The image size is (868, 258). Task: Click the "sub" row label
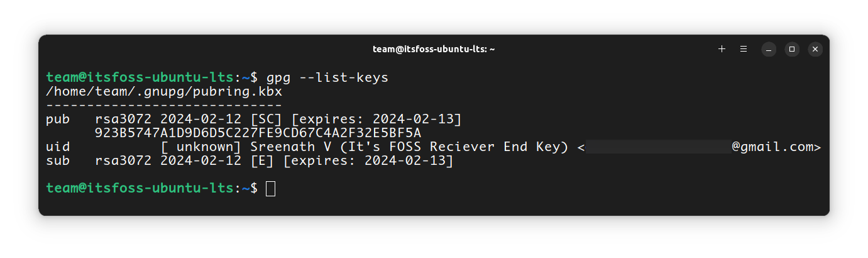tap(58, 161)
